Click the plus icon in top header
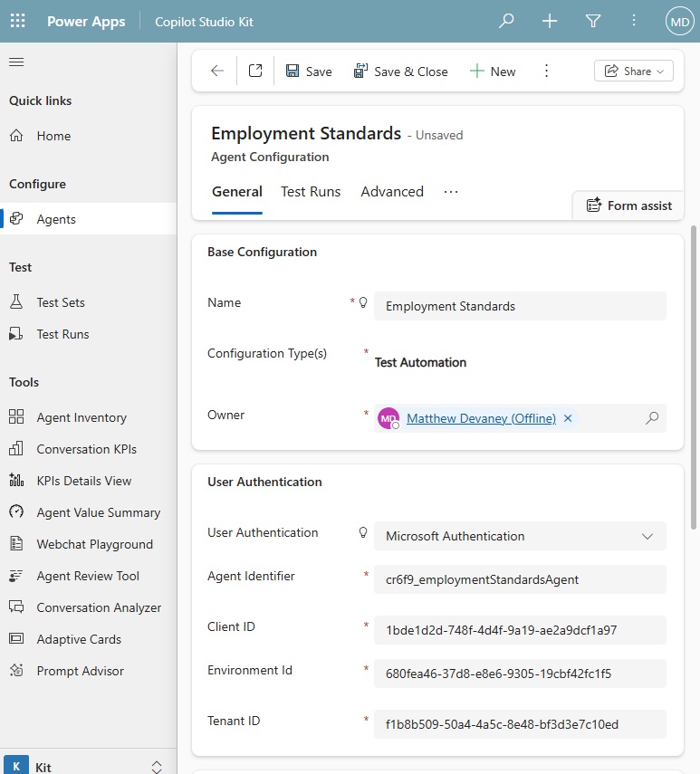The image size is (700, 774). pos(550,22)
